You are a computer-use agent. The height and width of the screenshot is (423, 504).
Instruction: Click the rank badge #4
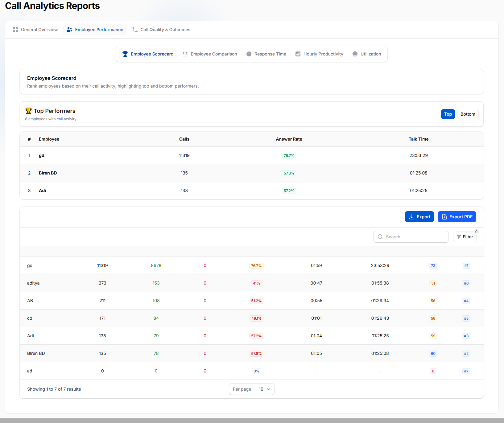pos(466,301)
